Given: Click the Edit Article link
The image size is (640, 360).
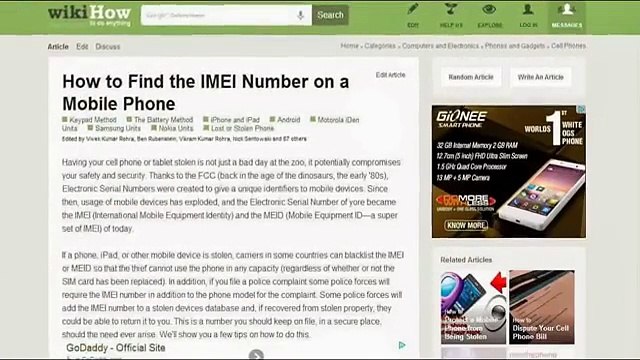Looking at the screenshot, I should click(391, 75).
